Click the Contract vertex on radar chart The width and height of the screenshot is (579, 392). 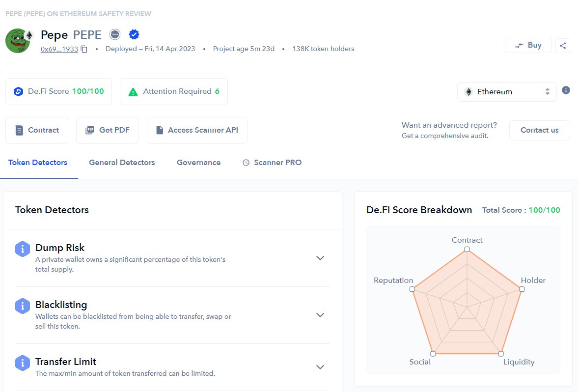point(467,250)
